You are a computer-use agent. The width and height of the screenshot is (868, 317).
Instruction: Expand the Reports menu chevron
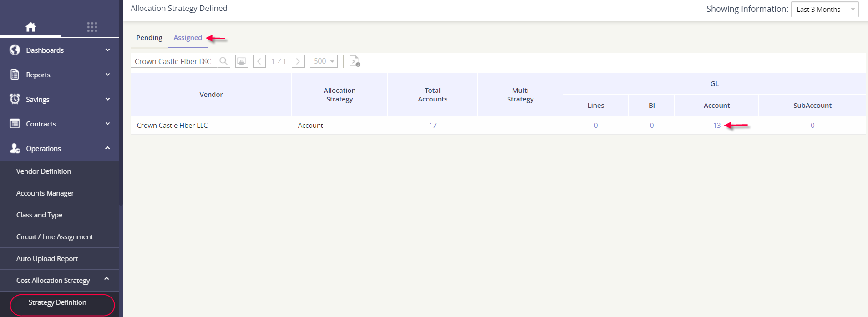tap(108, 75)
